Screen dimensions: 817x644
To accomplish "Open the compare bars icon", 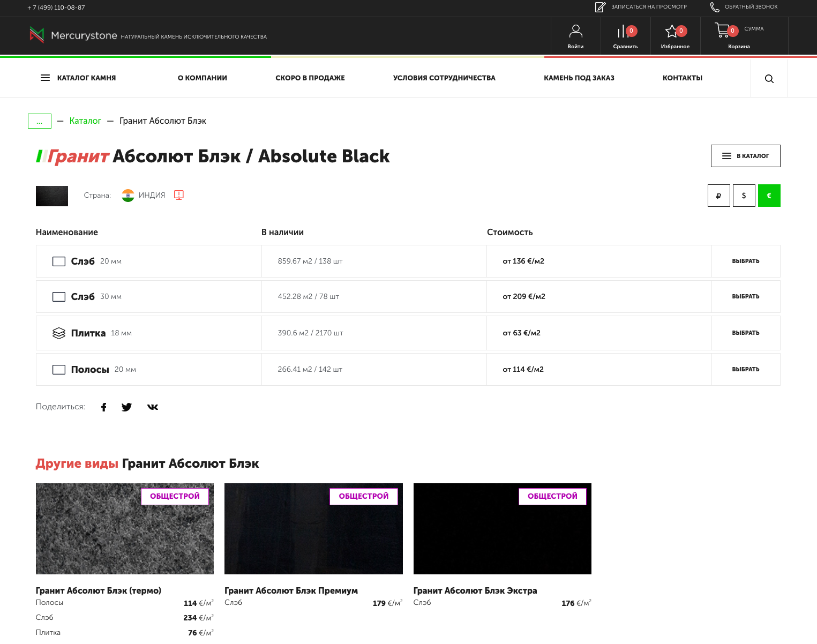I will pyautogui.click(x=622, y=32).
